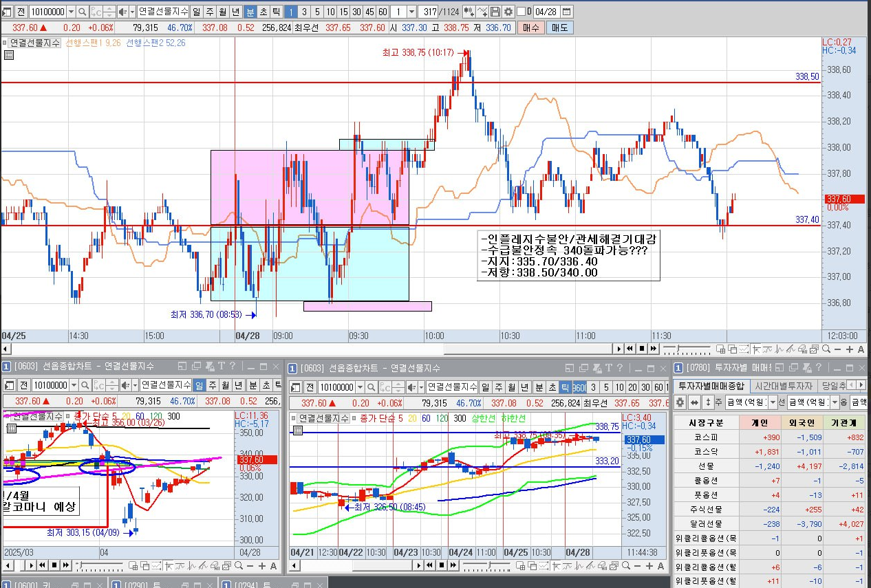Switch to the 시간대별투자자 tab

point(783,386)
